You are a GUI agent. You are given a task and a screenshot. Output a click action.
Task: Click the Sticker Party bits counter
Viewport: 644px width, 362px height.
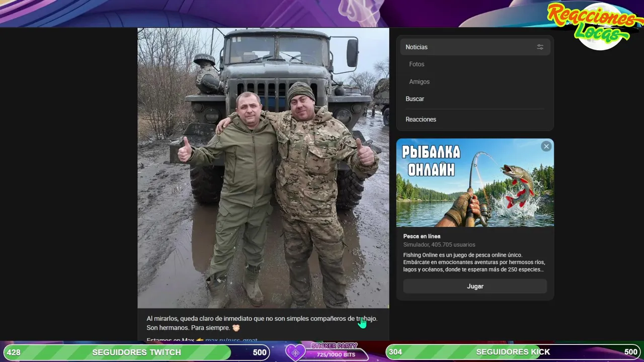pyautogui.click(x=336, y=354)
